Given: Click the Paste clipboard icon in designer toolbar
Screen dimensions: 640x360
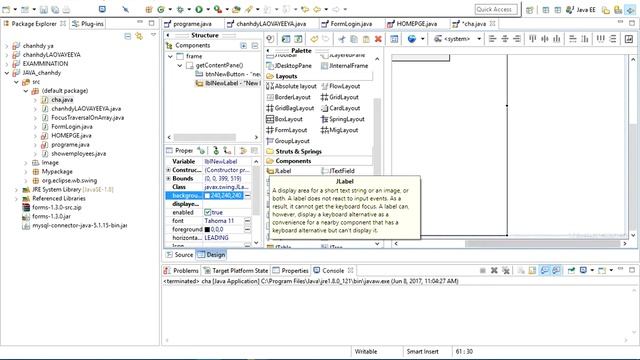Looking at the screenshot, I should (366, 39).
